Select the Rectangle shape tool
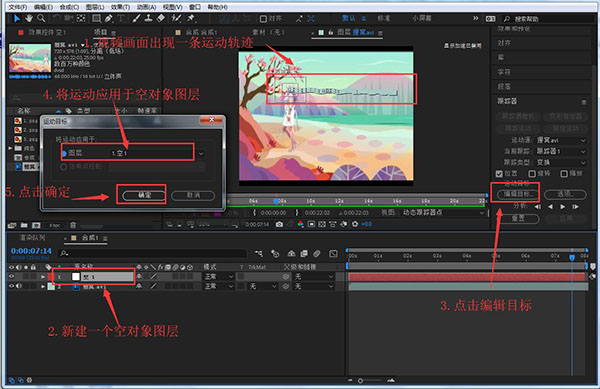 pos(96,18)
